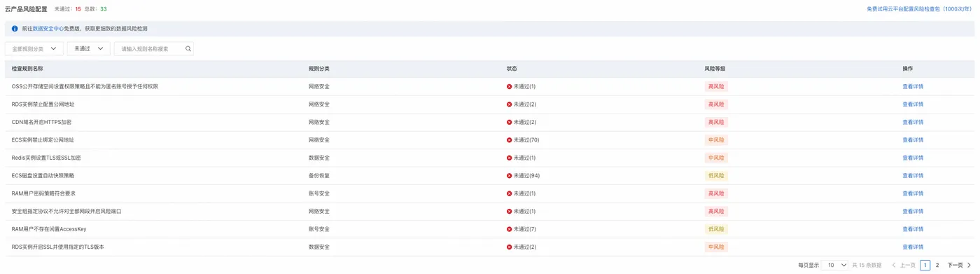View details for Redis实例设置TLS或SSL加密
This screenshot has width=980, height=274.
click(x=913, y=158)
